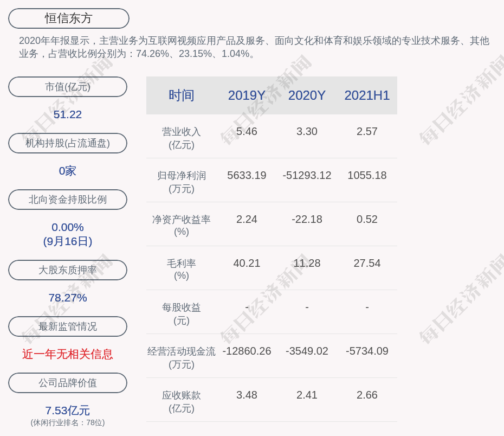Click the brand value 7.53亿元 text
Screen dimensions: 504x436
pyautogui.click(x=68, y=411)
